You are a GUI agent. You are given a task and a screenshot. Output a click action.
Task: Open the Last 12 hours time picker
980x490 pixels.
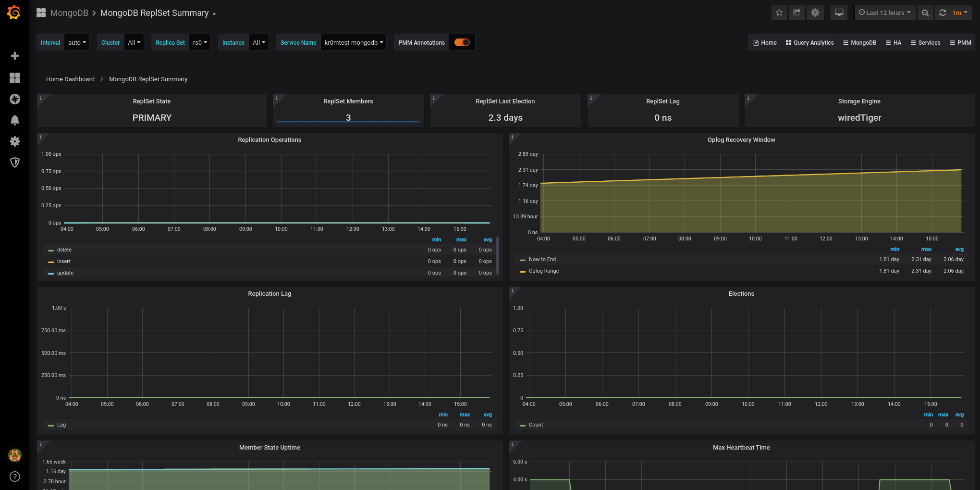point(884,13)
